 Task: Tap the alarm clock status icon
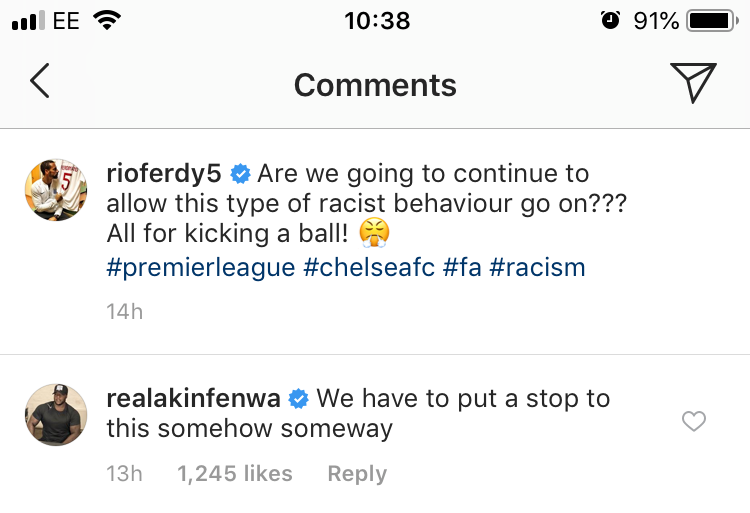(611, 20)
